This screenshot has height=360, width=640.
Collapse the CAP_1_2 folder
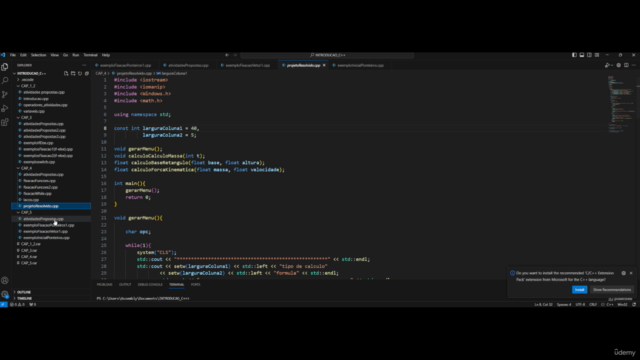point(27,86)
